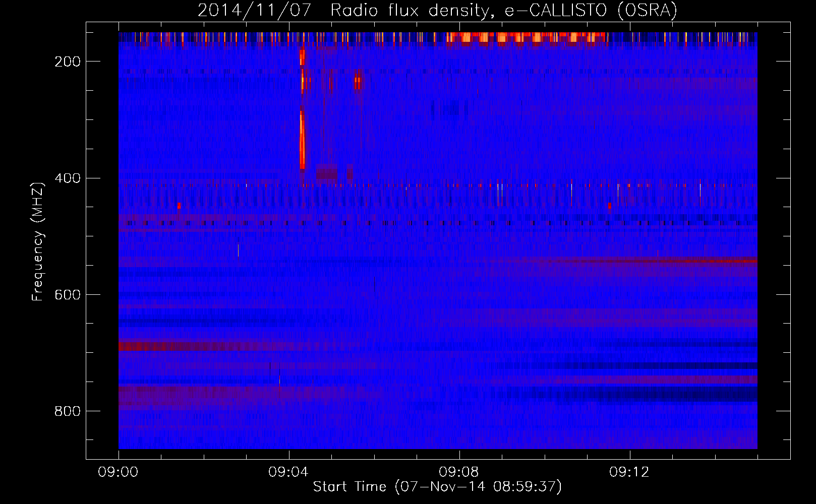
Task: Click the 600 frequency tick label
Action: 67,295
